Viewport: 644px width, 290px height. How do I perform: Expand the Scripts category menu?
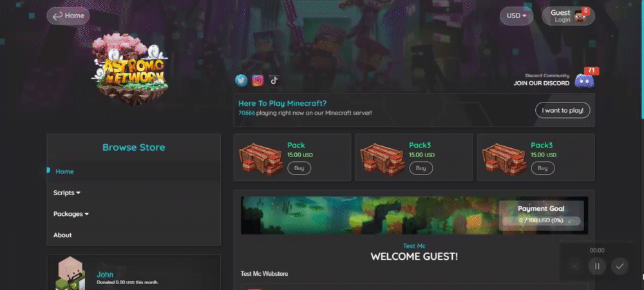click(66, 193)
